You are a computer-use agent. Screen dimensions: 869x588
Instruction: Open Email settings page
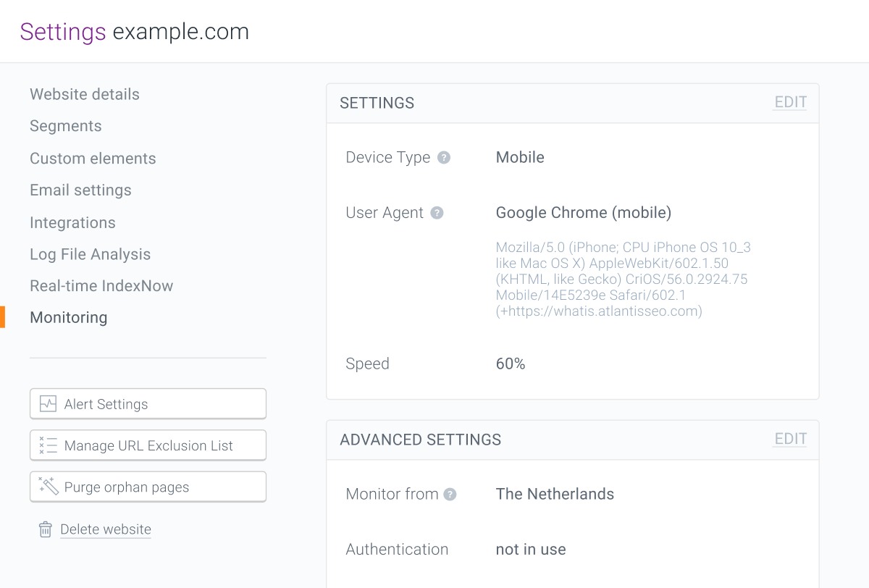[x=80, y=190]
